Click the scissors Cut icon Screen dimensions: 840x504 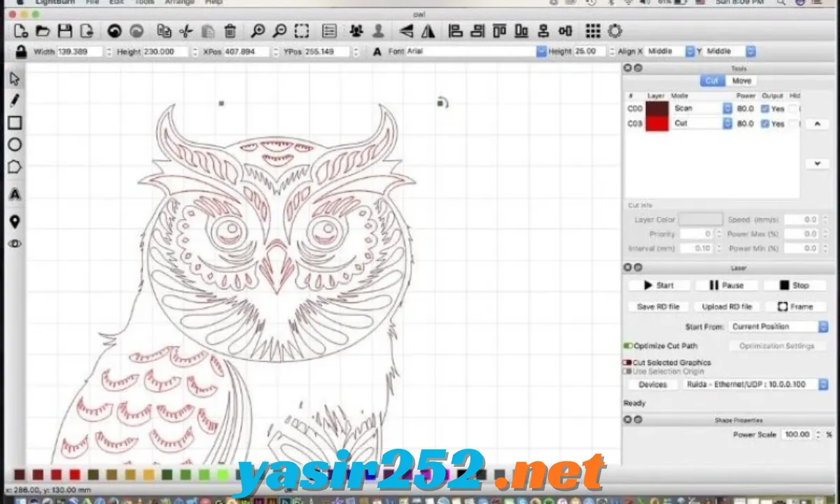[185, 31]
